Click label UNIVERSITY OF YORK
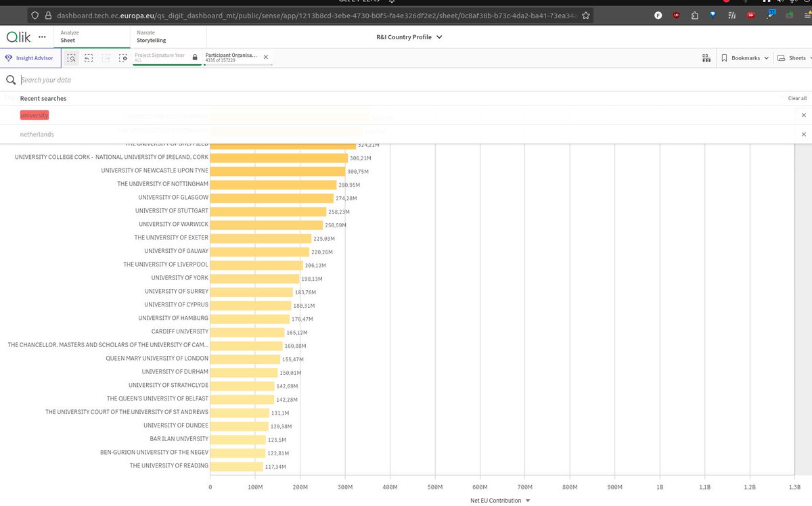This screenshot has height=506, width=812. click(x=180, y=278)
